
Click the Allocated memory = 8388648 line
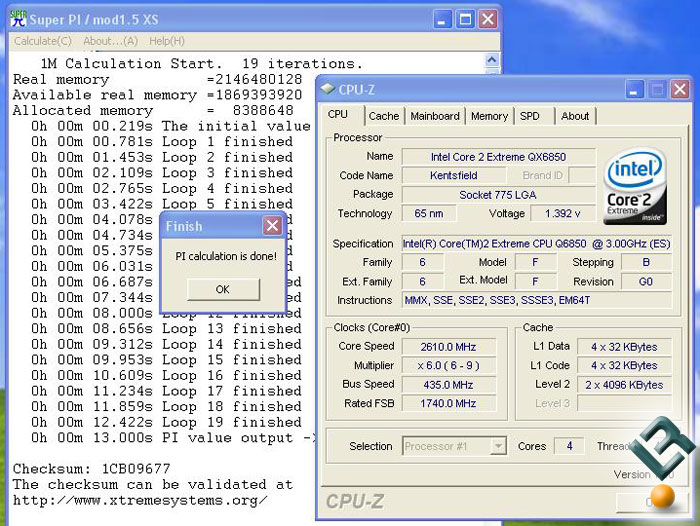153,110
